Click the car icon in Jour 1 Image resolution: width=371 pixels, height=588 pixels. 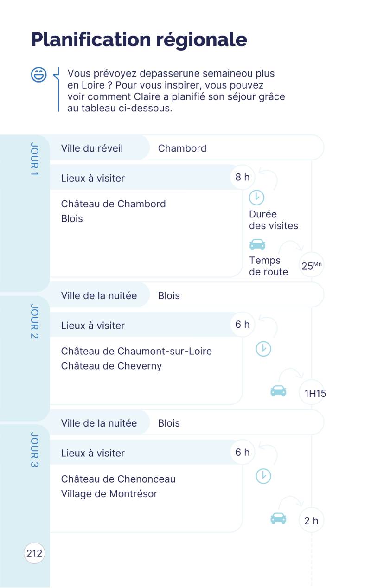click(257, 244)
